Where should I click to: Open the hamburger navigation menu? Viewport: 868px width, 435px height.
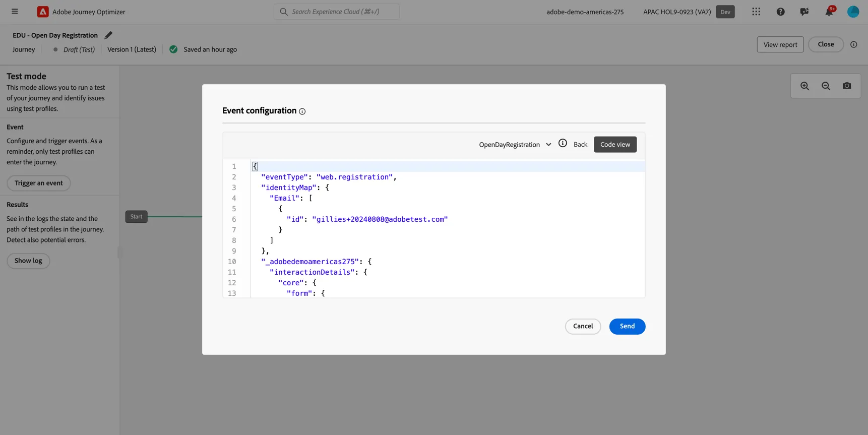point(15,12)
